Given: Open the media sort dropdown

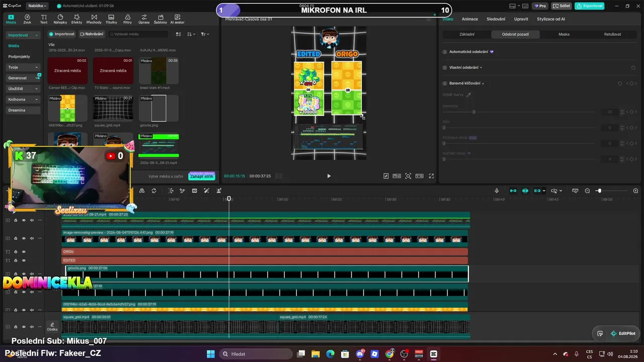Looking at the screenshot, I should (x=191, y=34).
